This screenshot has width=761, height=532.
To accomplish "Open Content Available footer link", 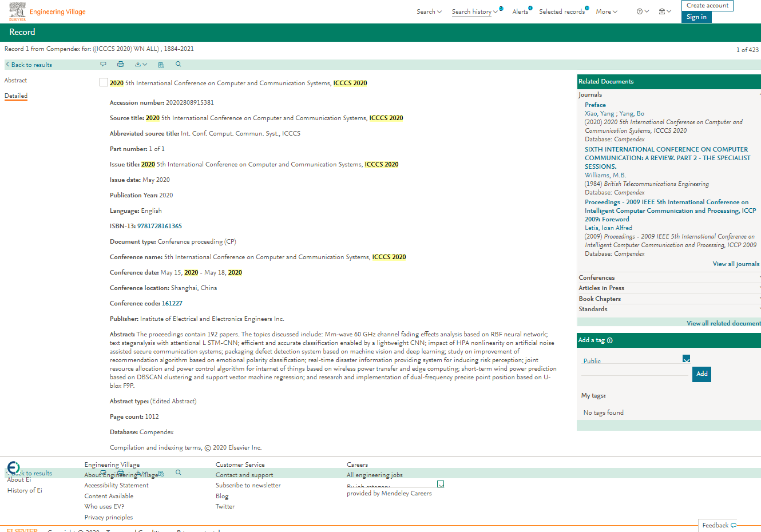I will [109, 496].
